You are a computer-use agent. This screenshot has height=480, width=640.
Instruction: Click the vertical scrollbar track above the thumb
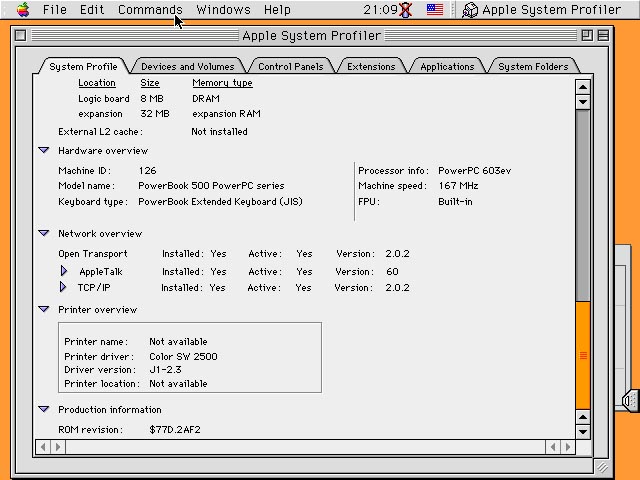tap(583, 205)
